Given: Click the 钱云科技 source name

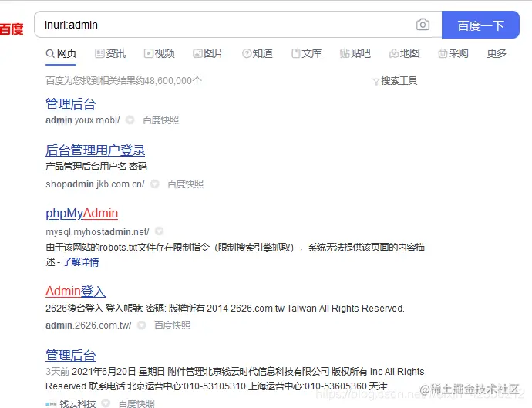Looking at the screenshot, I should coord(78,403).
